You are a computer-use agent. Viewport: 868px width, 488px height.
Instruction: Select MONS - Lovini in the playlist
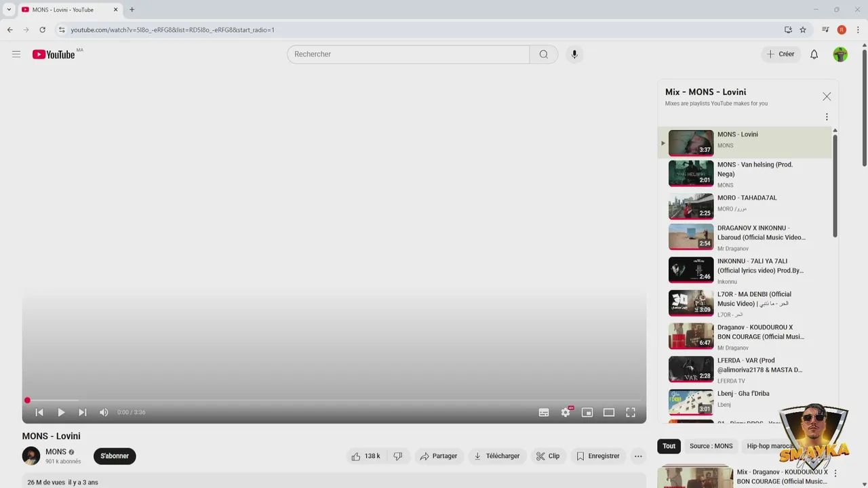pyautogui.click(x=744, y=142)
